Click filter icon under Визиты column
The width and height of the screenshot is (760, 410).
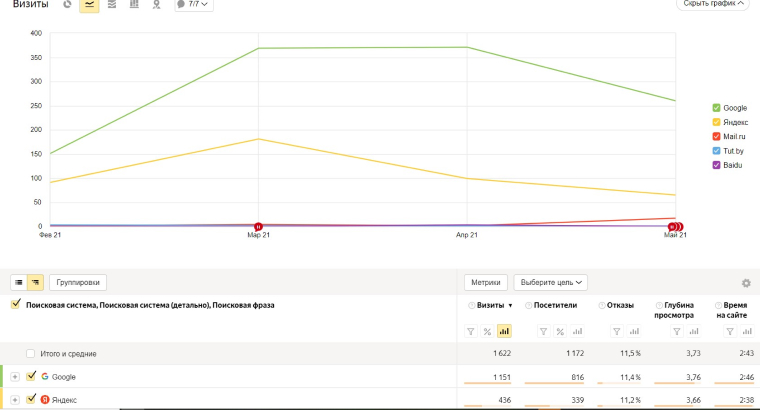click(471, 331)
